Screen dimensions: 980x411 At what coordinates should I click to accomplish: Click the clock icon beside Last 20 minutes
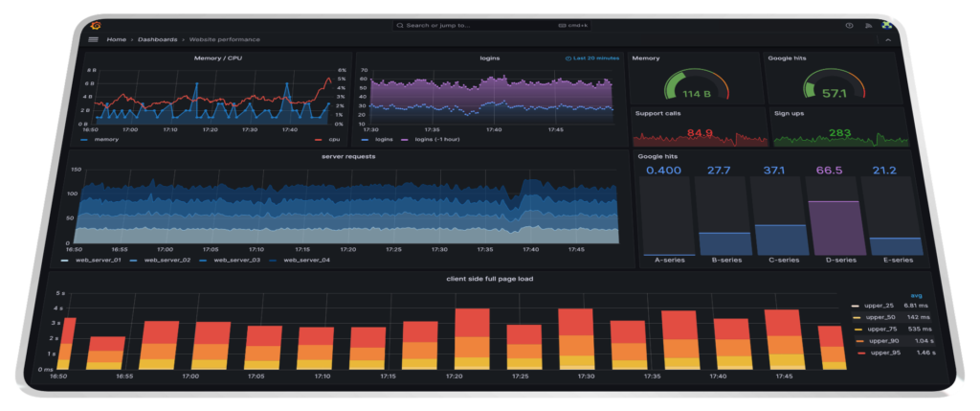tap(568, 58)
